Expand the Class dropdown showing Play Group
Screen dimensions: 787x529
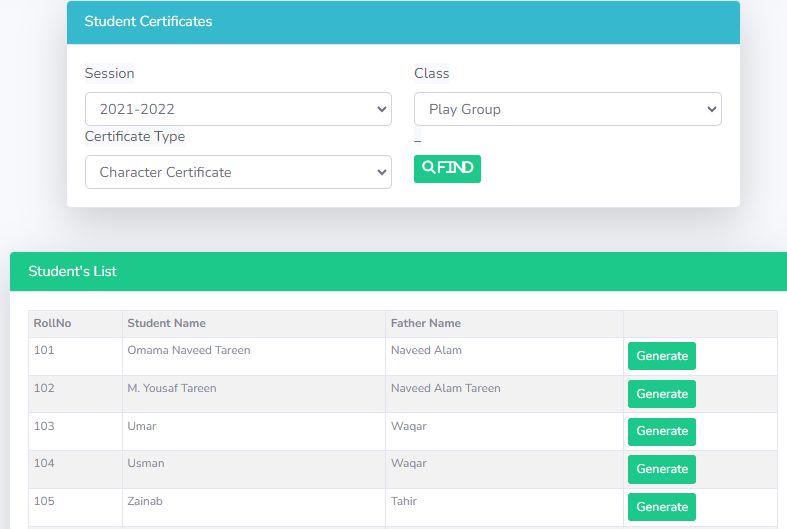[567, 109]
